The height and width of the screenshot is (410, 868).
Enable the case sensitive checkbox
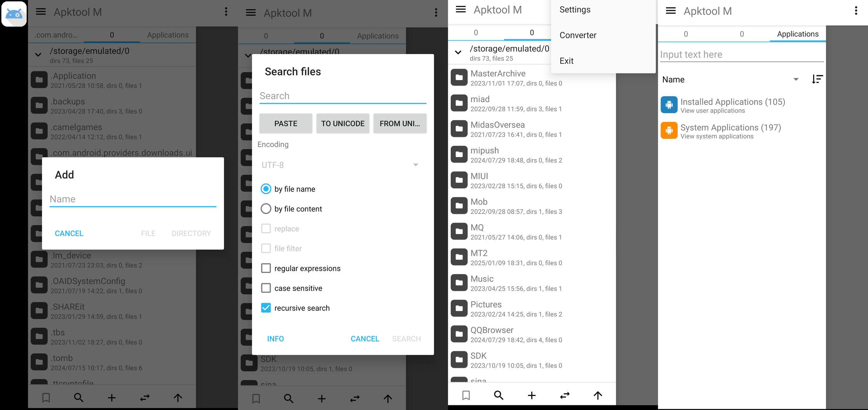(266, 288)
